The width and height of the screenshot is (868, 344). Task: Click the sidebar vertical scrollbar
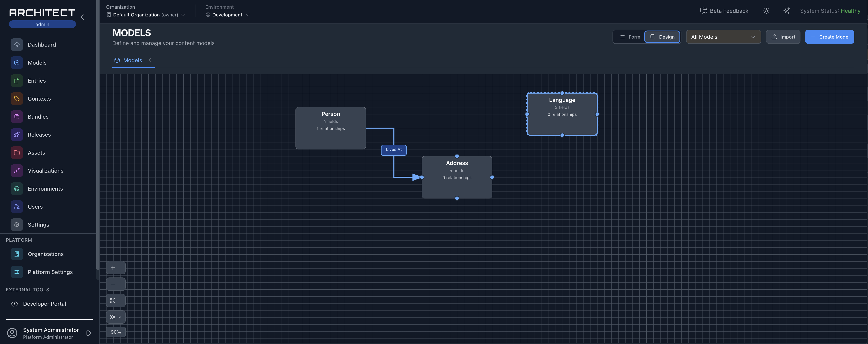[98, 135]
